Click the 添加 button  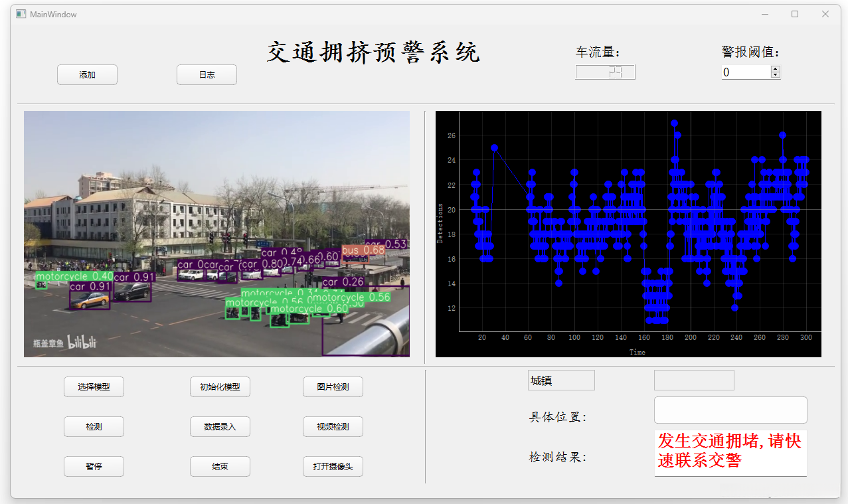[87, 75]
